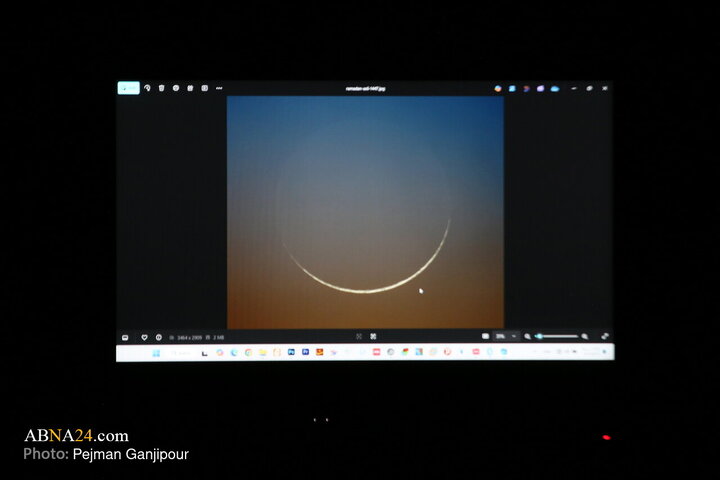Open the zoom percentage dropdown
Image resolution: width=720 pixels, height=480 pixels.
click(x=506, y=336)
